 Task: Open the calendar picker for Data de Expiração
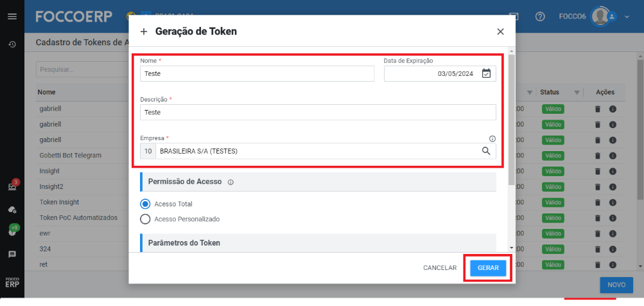[486, 74]
